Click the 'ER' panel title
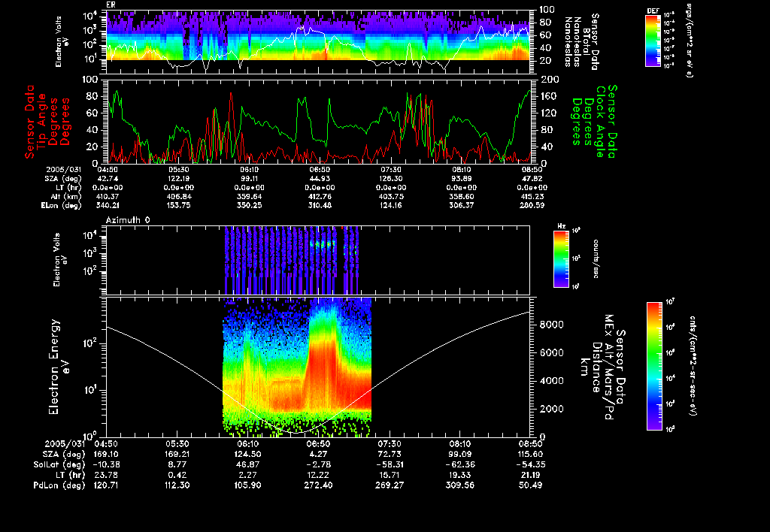Viewport: 770px width, 532px height. tap(111, 5)
